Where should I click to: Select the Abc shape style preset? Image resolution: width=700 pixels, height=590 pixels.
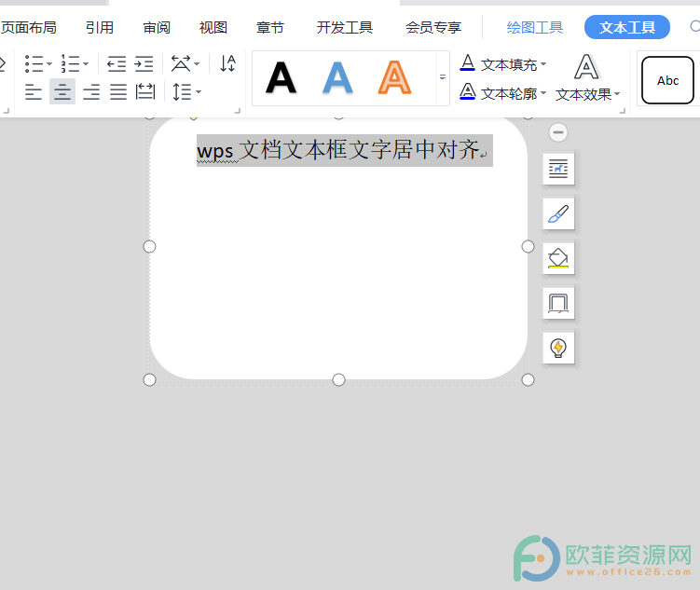(x=667, y=80)
